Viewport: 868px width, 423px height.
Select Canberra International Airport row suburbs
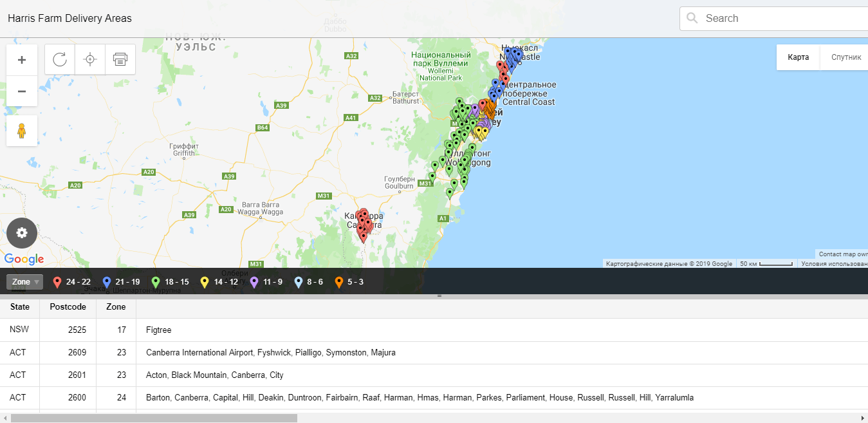(x=271, y=353)
